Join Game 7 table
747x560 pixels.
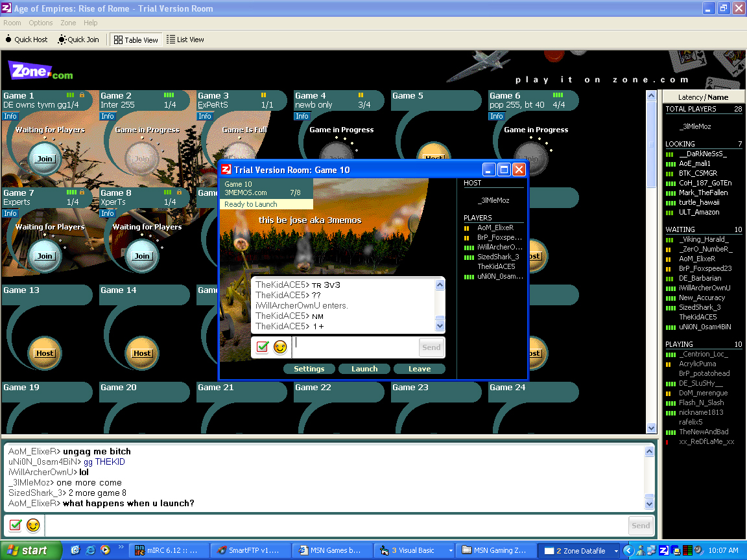(45, 256)
